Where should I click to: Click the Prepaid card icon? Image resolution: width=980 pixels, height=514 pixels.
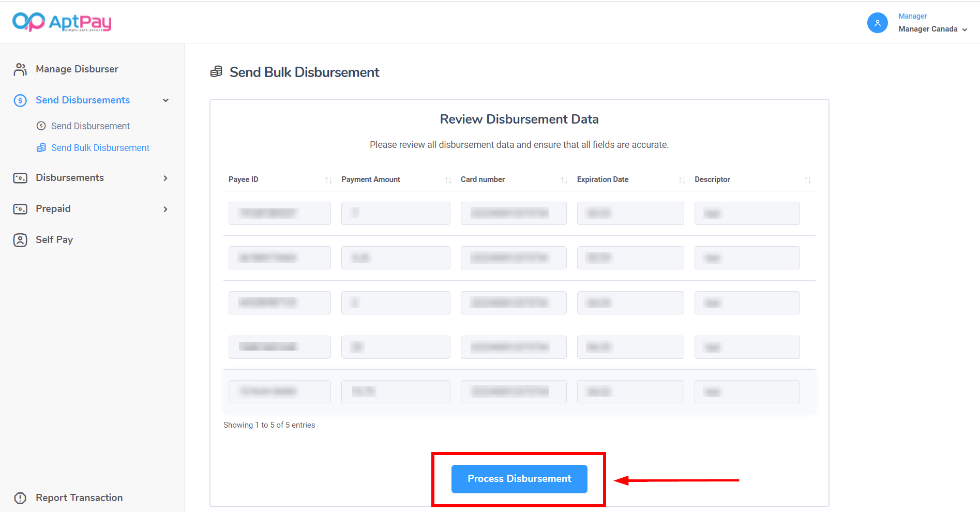pyautogui.click(x=20, y=209)
